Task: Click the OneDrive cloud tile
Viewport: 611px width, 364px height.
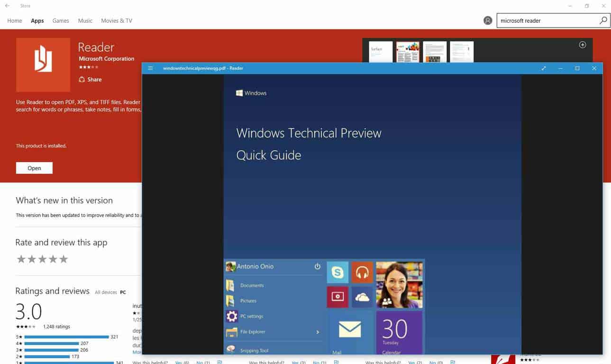Action: [x=362, y=297]
